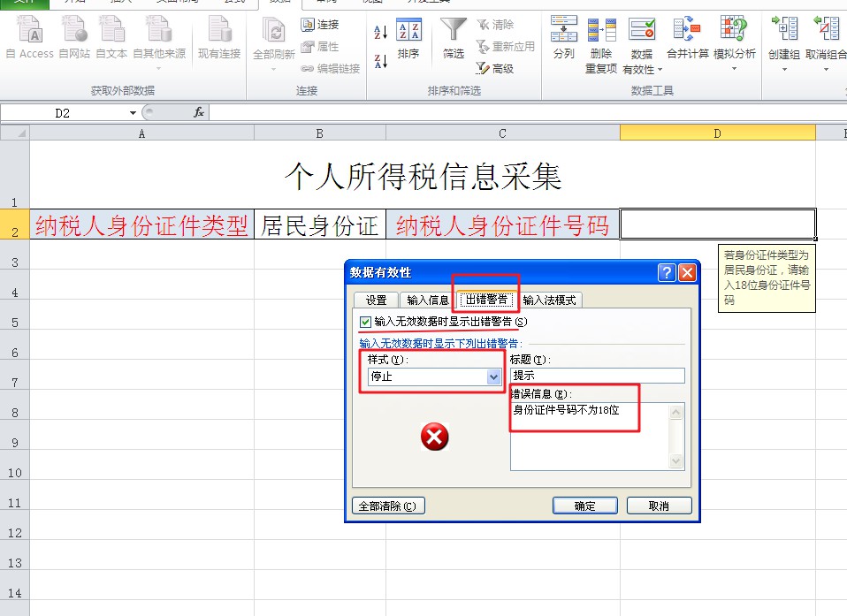Click the formula bar input

point(528,113)
